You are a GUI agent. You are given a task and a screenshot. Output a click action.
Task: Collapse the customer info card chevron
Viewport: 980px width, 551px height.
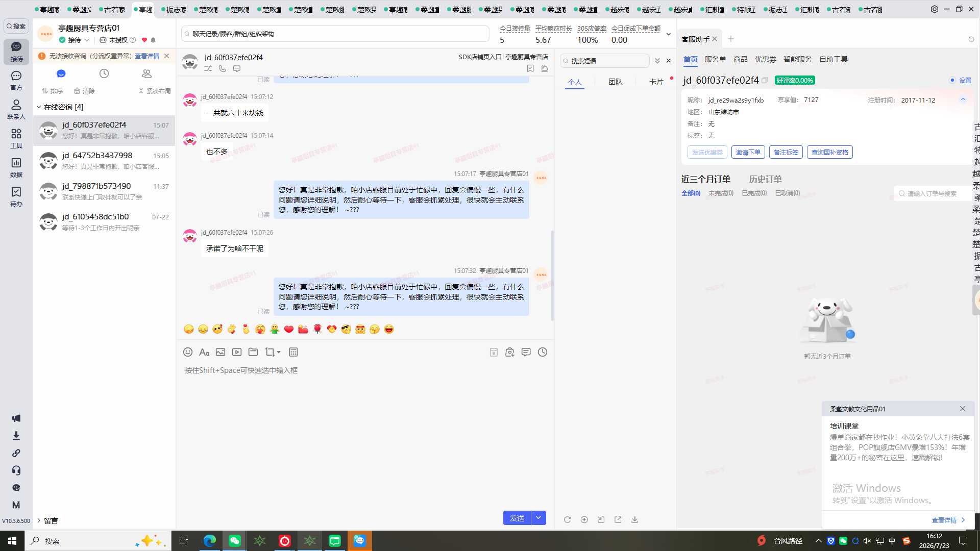click(x=963, y=99)
